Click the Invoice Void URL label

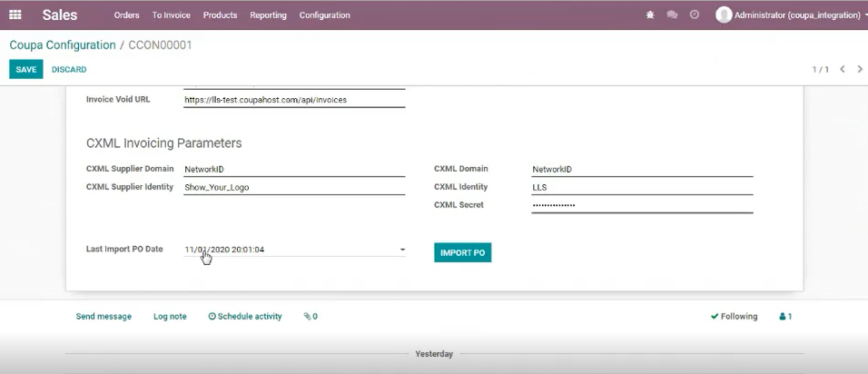click(x=118, y=100)
